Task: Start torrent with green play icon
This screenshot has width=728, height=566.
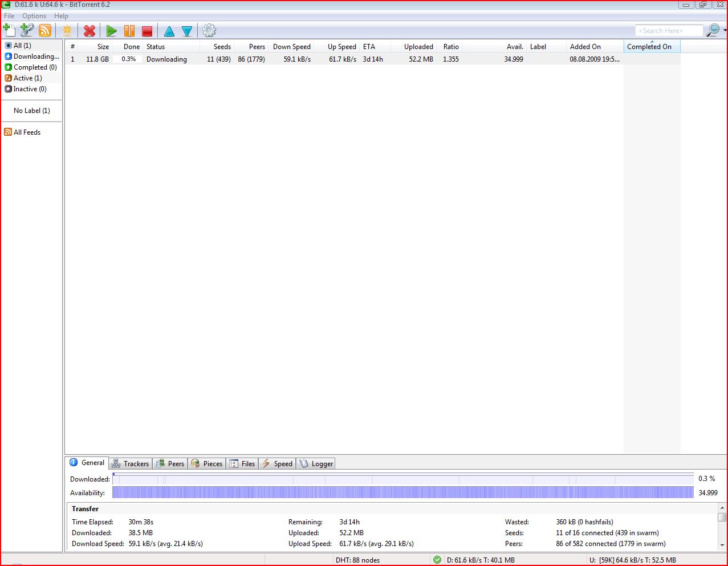Action: click(112, 31)
